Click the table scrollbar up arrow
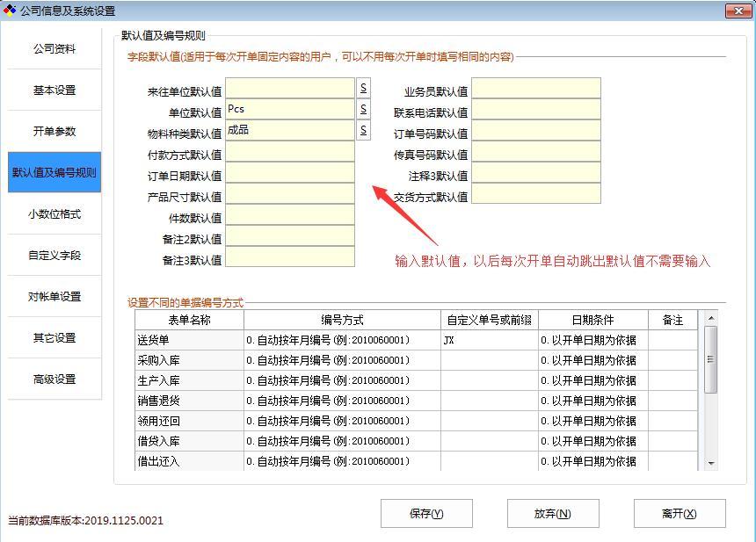This screenshot has width=756, height=542. [x=710, y=318]
